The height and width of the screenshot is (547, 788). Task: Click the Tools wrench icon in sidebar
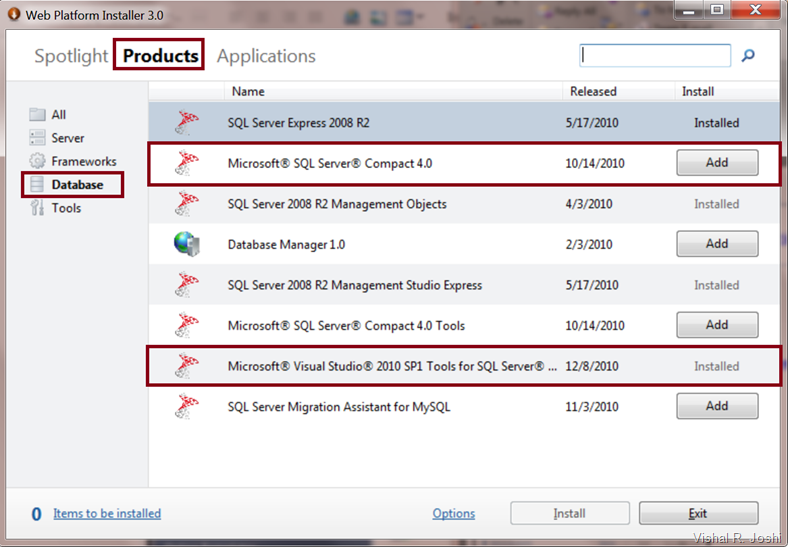tap(37, 208)
